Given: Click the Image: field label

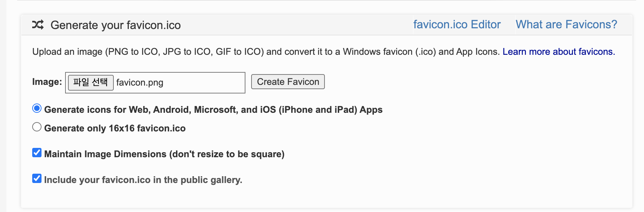Looking at the screenshot, I should tap(47, 82).
